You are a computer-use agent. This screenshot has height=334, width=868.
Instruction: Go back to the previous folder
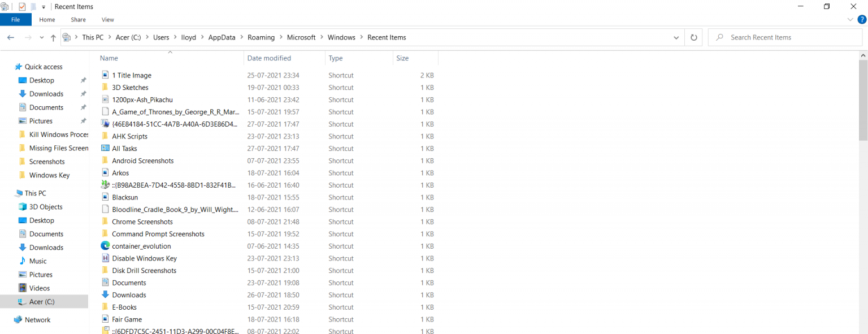(11, 37)
